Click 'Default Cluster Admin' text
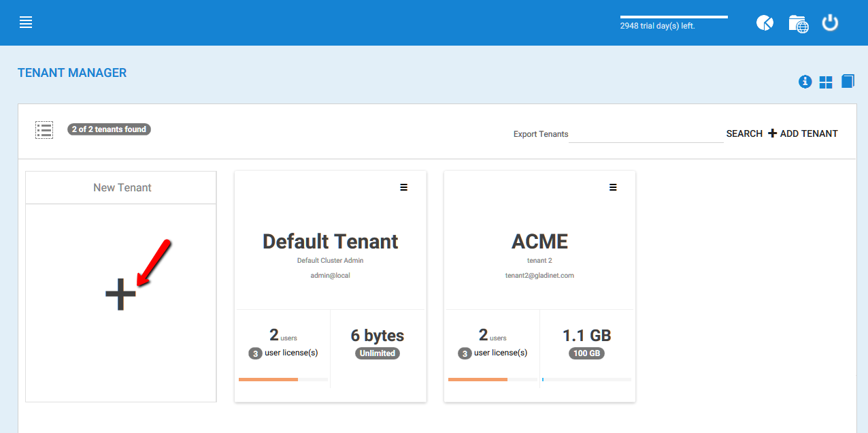The image size is (868, 433). [x=331, y=261]
